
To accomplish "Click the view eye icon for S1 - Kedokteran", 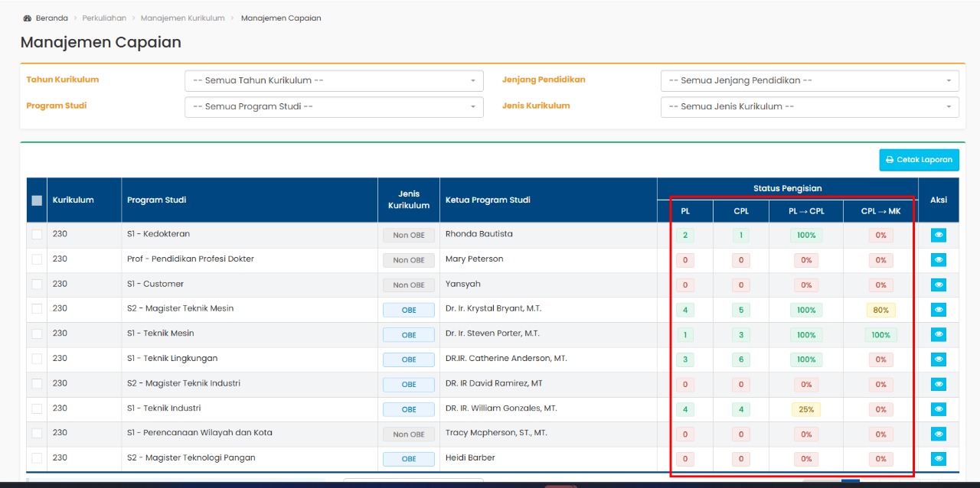I will click(939, 236).
